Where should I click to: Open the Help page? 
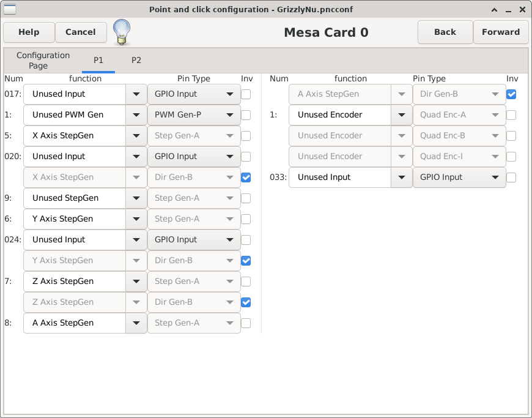point(29,32)
